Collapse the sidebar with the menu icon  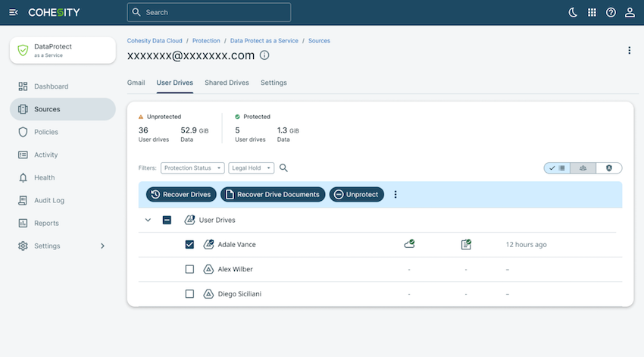14,12
